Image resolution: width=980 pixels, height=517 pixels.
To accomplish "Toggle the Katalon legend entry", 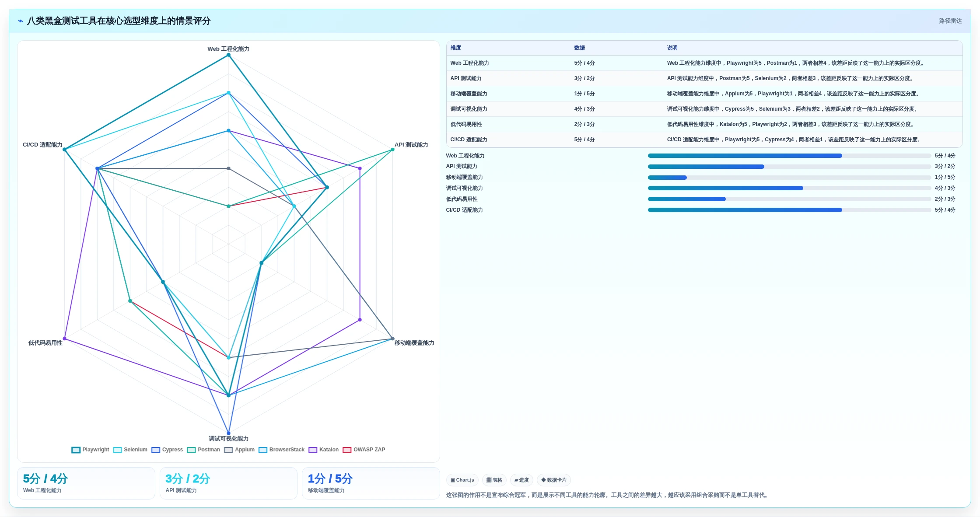I will coord(324,450).
